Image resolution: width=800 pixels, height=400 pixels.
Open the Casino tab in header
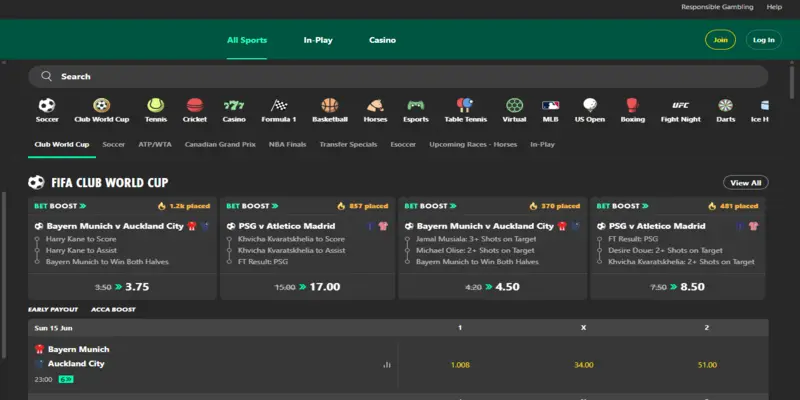pos(382,40)
